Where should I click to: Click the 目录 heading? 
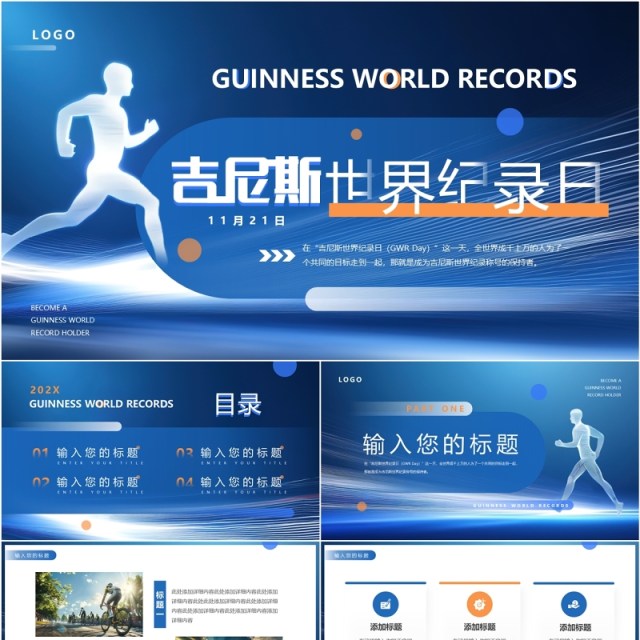coord(238,404)
